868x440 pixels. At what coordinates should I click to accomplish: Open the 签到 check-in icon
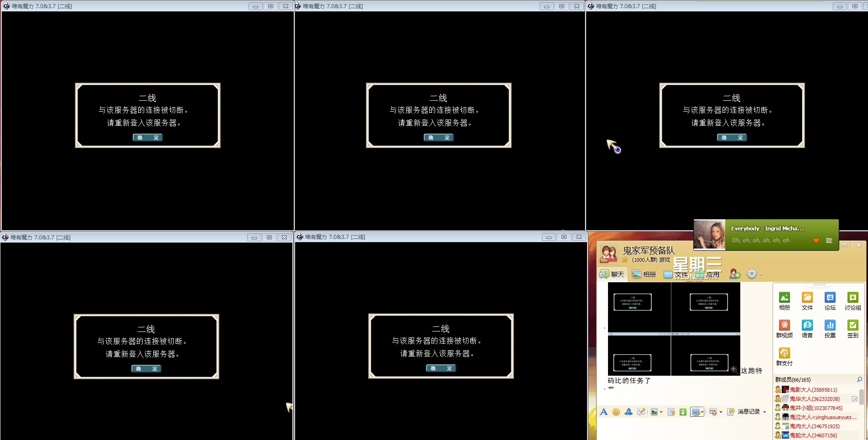click(x=852, y=326)
